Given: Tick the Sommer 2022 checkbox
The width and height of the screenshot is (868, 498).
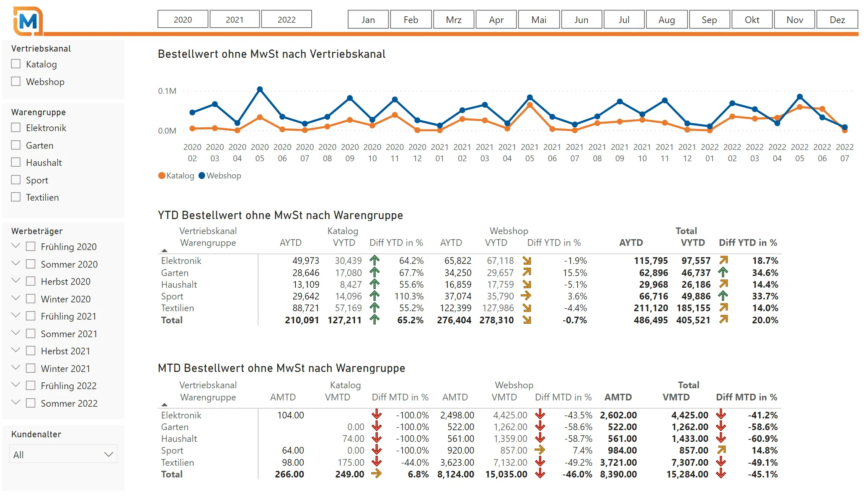Looking at the screenshot, I should point(31,403).
